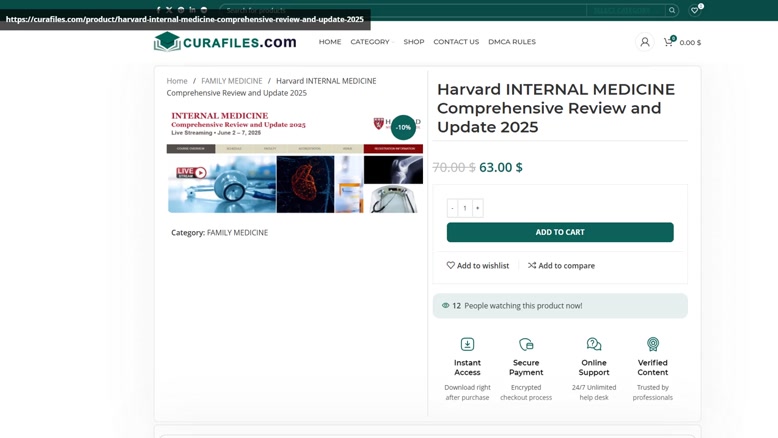Decrease quantity with minus button
Viewport: 778px width, 438px height.
click(452, 208)
